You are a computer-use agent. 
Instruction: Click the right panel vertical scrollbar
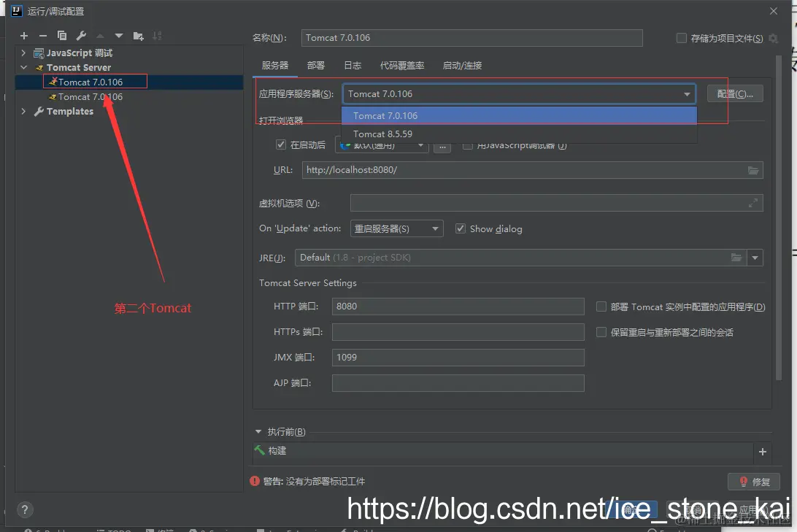[x=779, y=218]
